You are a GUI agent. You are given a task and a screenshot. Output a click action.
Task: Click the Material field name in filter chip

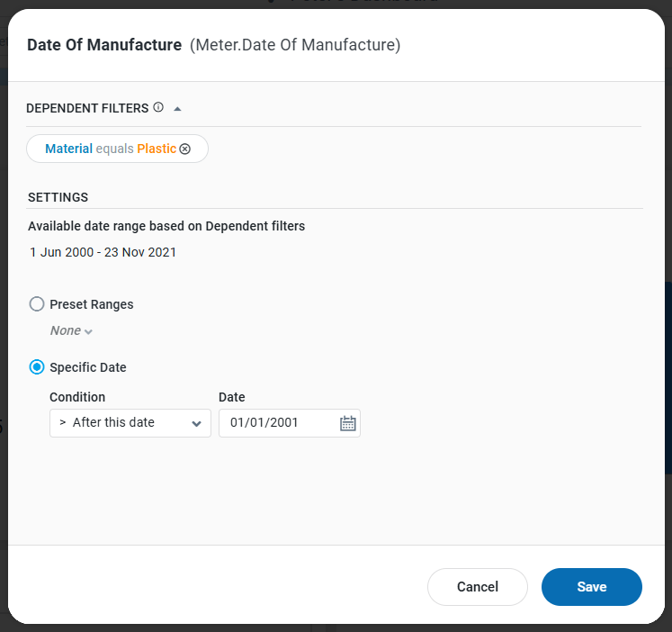coord(68,149)
